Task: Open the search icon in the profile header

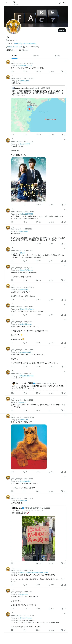Action: 64,3
